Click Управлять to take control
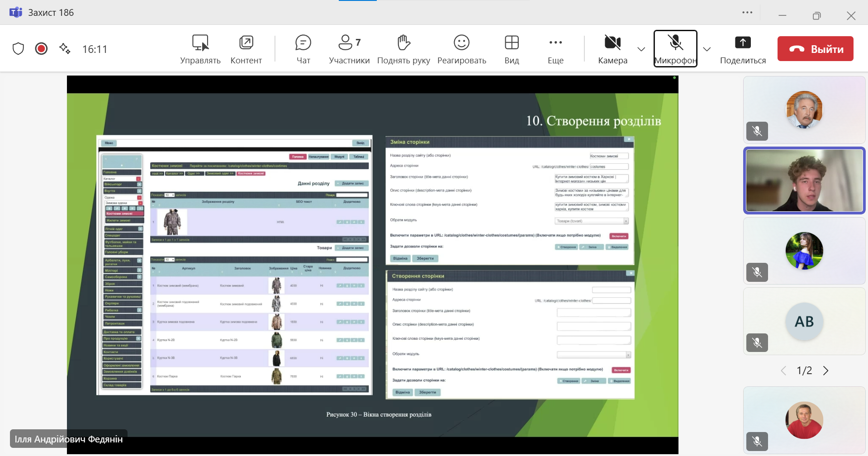Viewport: 868px width, 456px height. coord(200,49)
